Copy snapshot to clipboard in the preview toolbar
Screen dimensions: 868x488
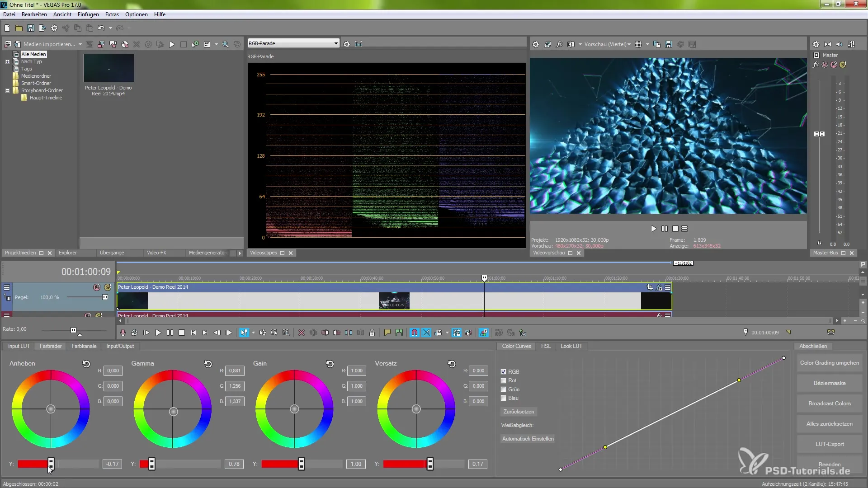(x=657, y=44)
